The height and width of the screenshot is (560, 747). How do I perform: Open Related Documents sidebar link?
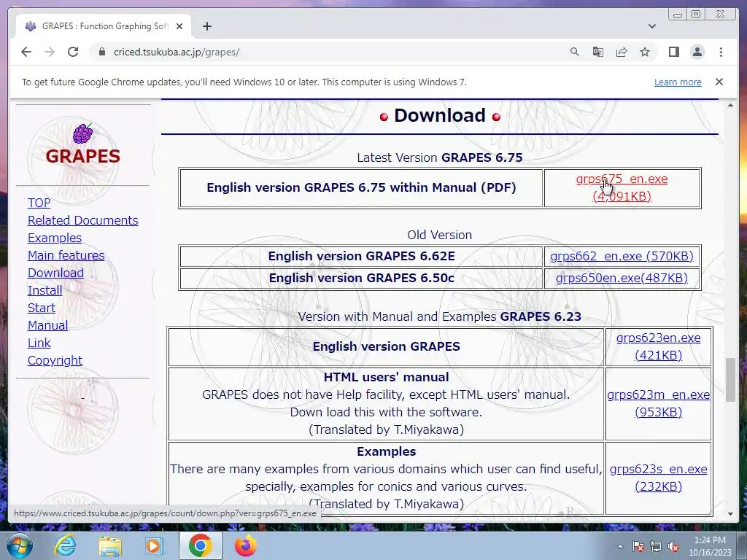(x=83, y=220)
